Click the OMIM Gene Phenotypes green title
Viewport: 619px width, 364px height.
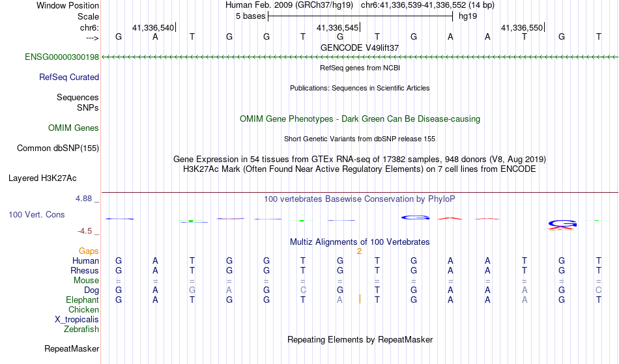click(x=360, y=119)
